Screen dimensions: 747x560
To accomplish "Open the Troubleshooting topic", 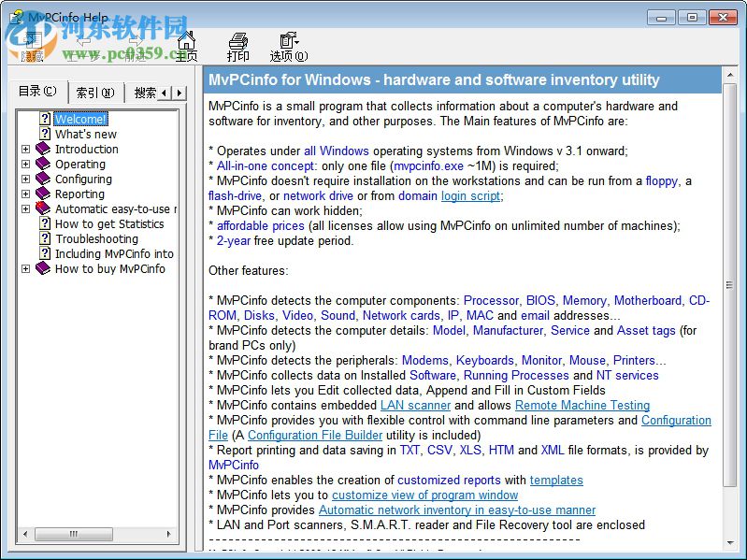I will (x=96, y=238).
